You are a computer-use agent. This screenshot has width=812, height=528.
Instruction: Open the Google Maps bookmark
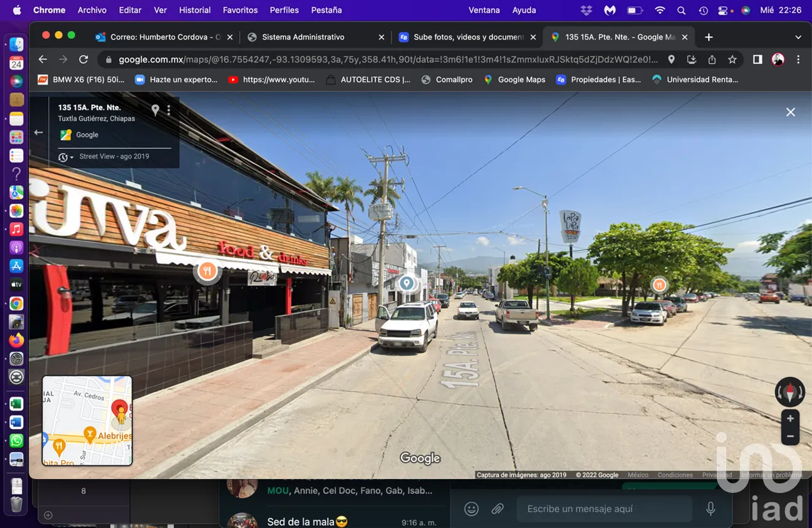pos(514,80)
